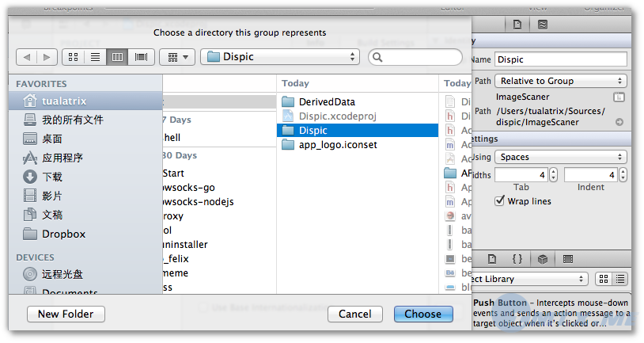The width and height of the screenshot is (644, 343).
Task: Click the Indent width field
Action: tap(591, 175)
